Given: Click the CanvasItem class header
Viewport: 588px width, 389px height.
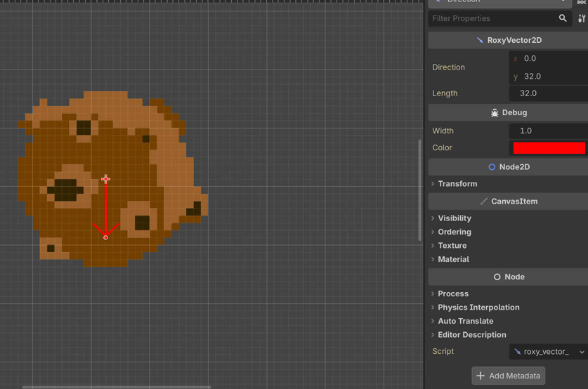Looking at the screenshot, I should 508,202.
